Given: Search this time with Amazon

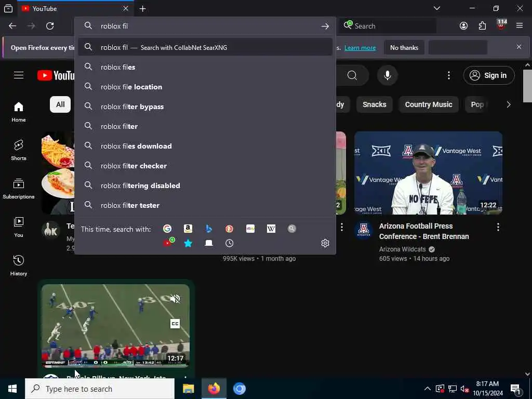Looking at the screenshot, I should pyautogui.click(x=188, y=229).
